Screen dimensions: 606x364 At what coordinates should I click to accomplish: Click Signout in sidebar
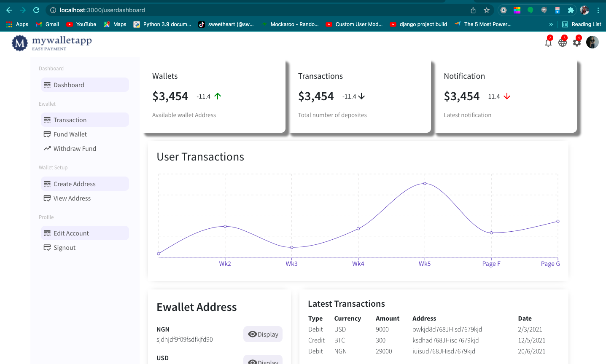point(85,247)
